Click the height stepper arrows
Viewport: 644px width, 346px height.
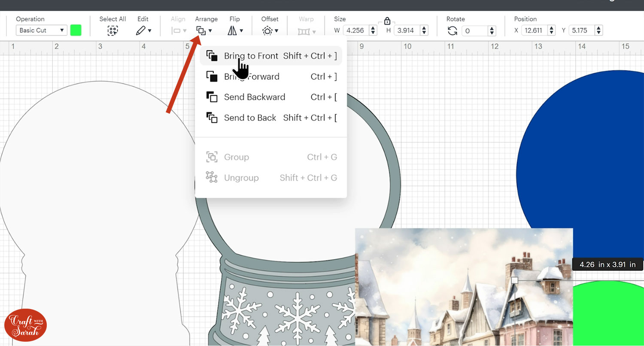click(424, 30)
